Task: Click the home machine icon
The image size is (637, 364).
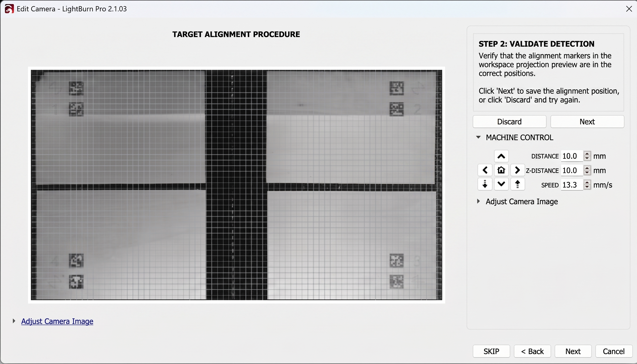Action: point(501,170)
